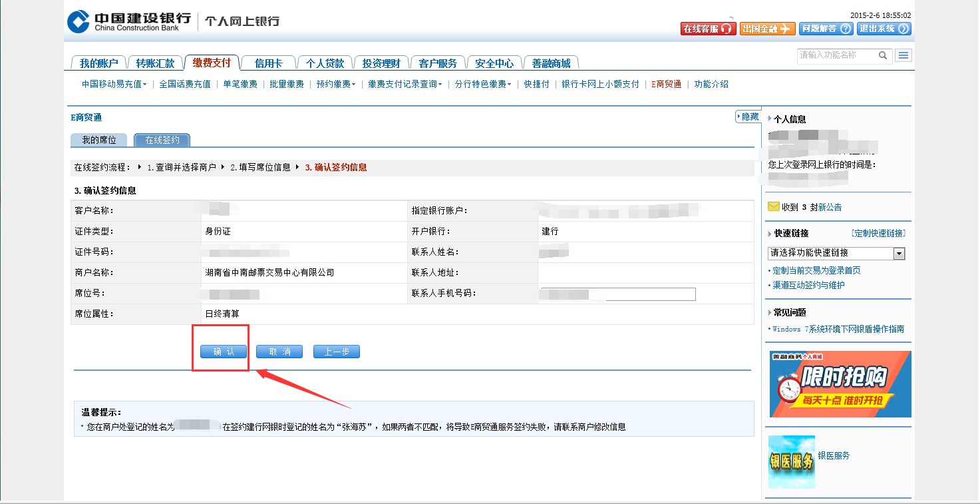Expand 中国移动易充值 dropdown menu
The height and width of the screenshot is (504, 980).
pyautogui.click(x=114, y=84)
